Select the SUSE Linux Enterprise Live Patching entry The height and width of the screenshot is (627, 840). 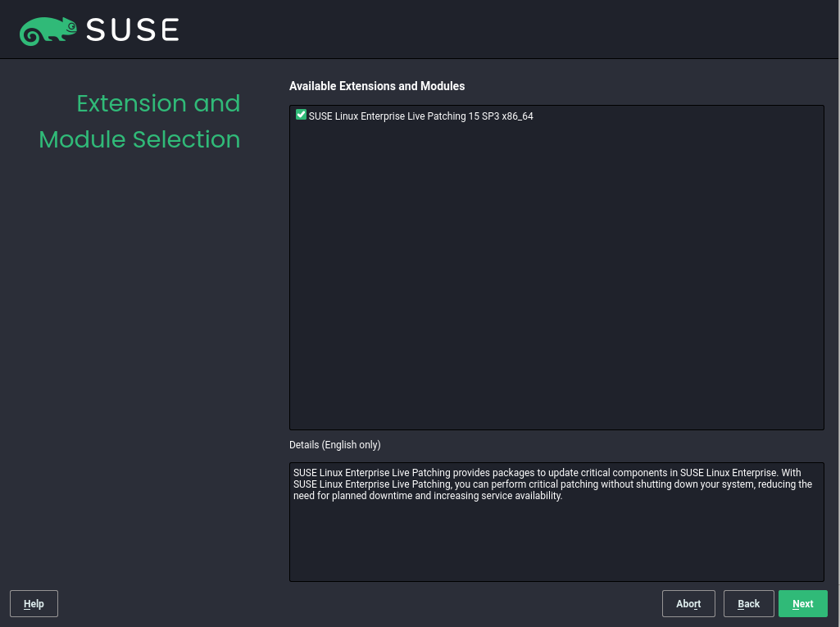pyautogui.click(x=420, y=116)
